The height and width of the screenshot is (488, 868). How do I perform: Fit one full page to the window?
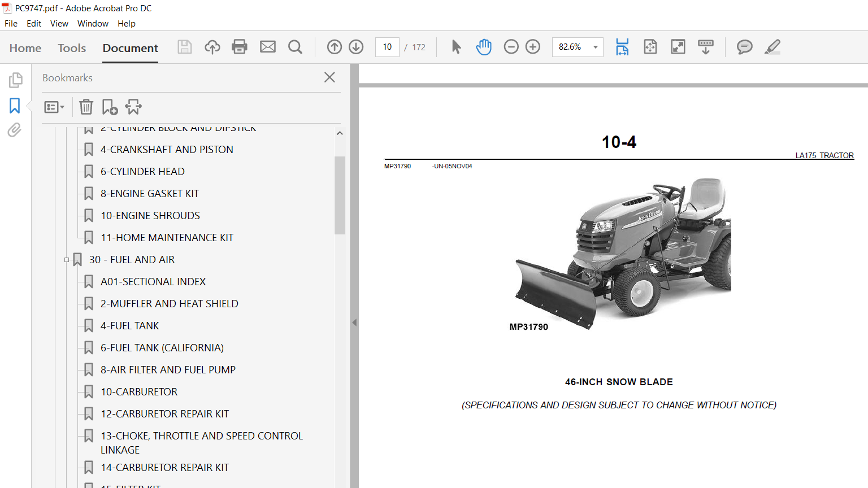(x=650, y=47)
